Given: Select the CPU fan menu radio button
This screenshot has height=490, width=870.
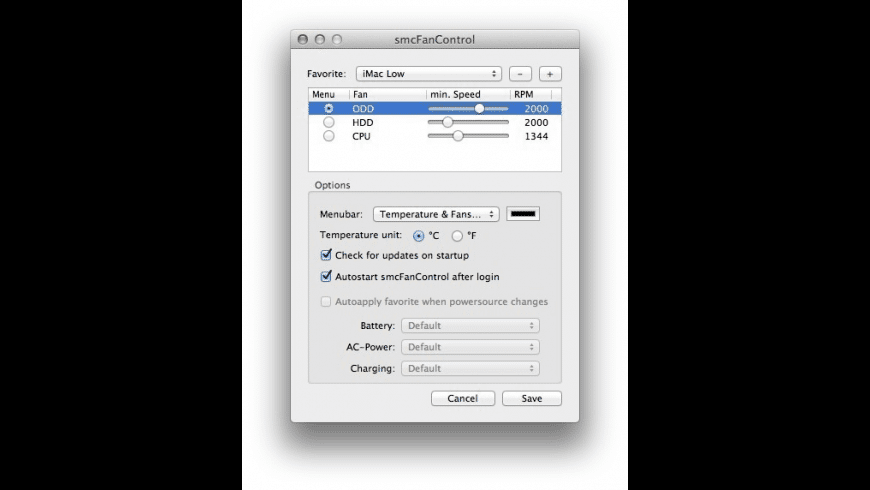Looking at the screenshot, I should [x=329, y=136].
